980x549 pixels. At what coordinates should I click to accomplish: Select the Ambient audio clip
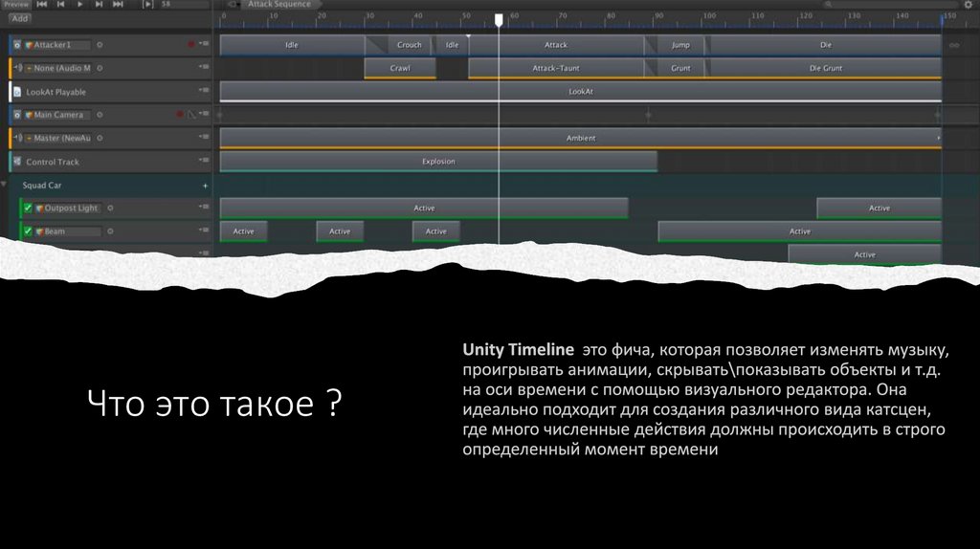(581, 138)
